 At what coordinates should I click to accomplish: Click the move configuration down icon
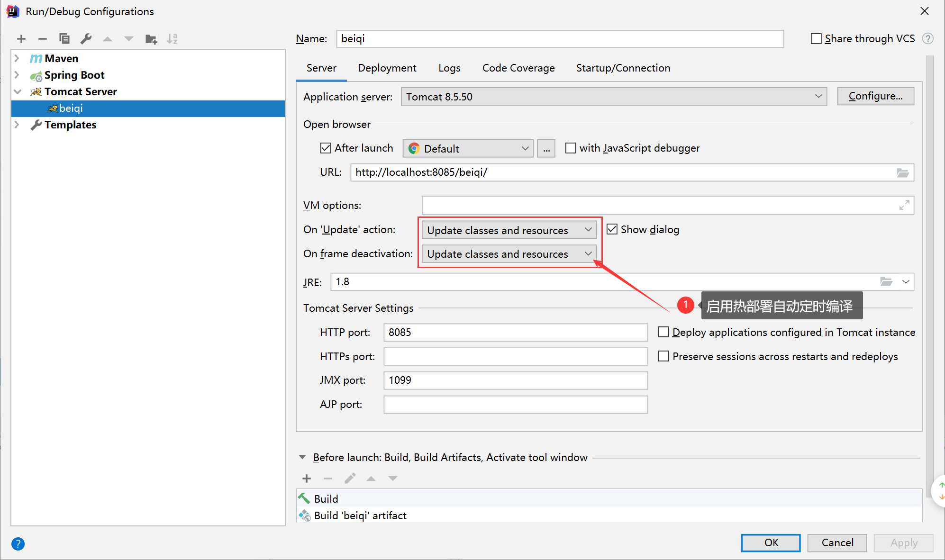coord(128,38)
